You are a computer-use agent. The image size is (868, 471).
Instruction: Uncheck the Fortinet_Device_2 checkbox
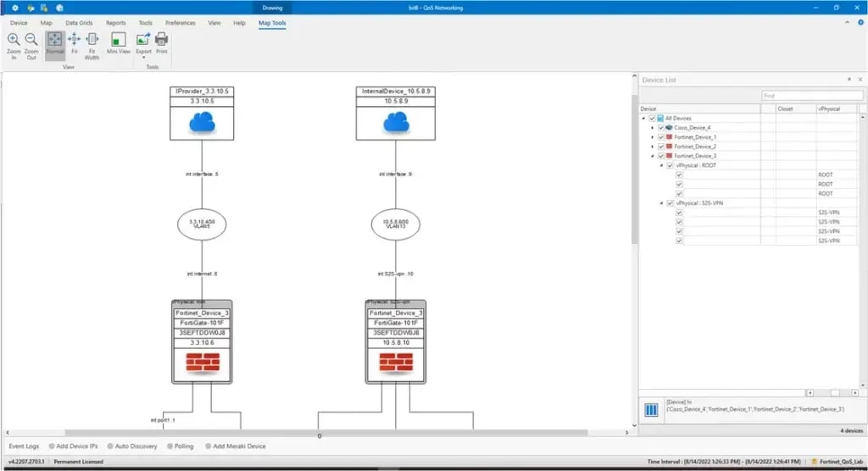click(x=660, y=147)
